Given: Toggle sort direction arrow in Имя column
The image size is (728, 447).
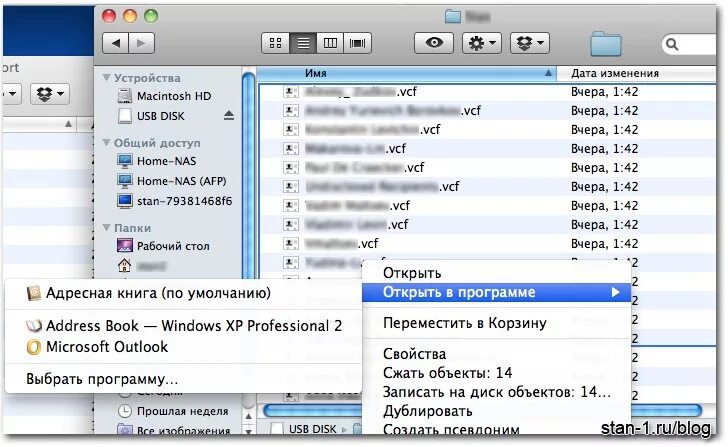Looking at the screenshot, I should [548, 73].
